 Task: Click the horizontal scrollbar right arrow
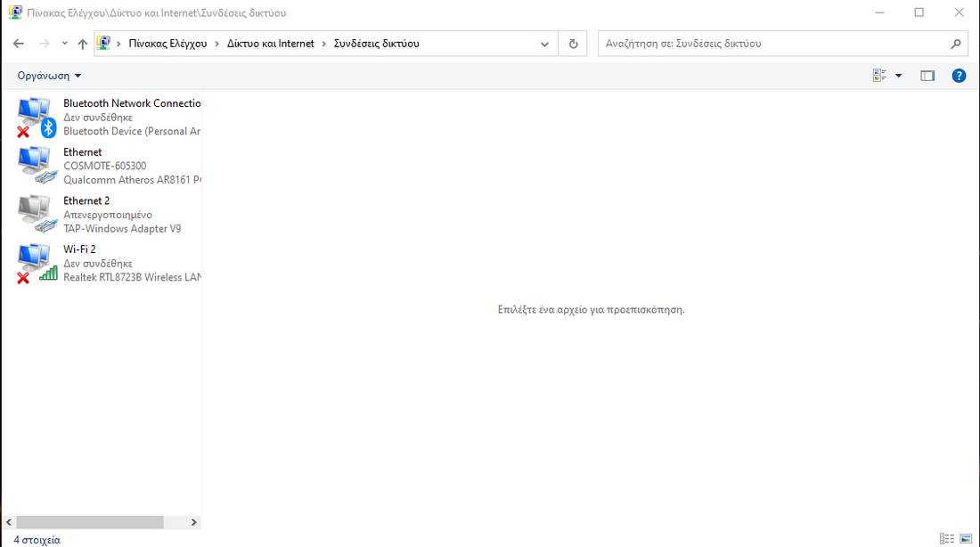coord(194,522)
